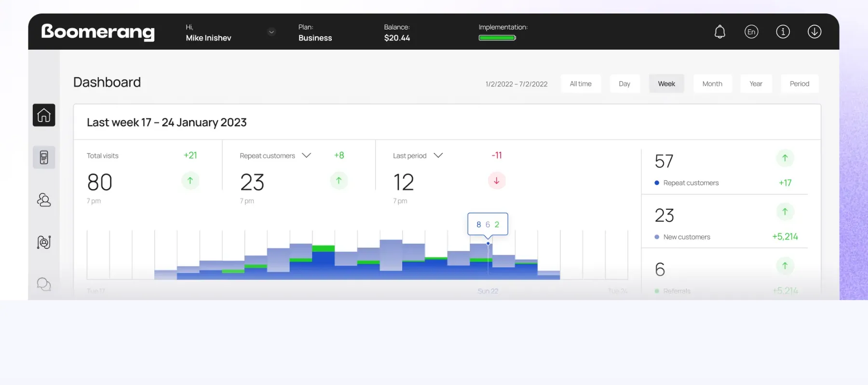This screenshot has height=385, width=868.
Task: Click the Last week 17 – 24 January 2023 heading
Action: [166, 123]
